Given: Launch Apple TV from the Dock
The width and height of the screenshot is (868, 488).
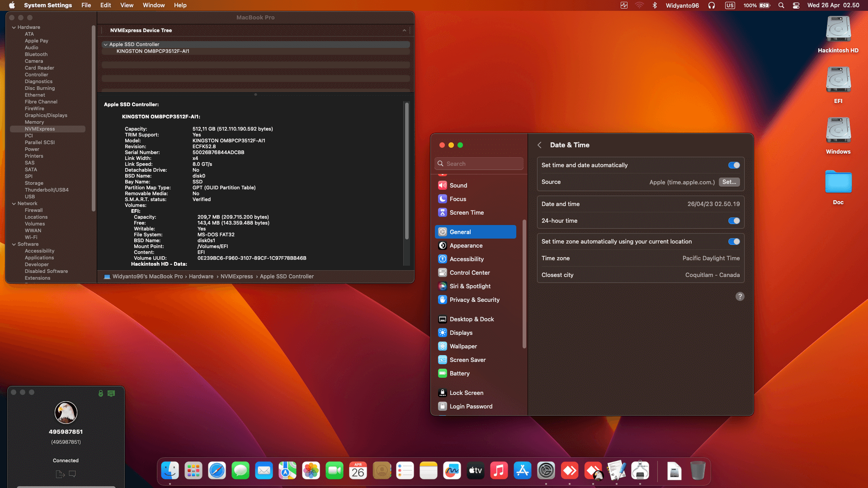Looking at the screenshot, I should pos(476,471).
